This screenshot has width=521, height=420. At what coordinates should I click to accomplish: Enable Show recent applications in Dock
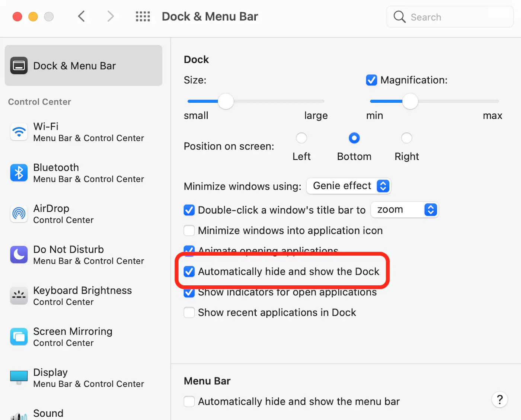click(189, 312)
